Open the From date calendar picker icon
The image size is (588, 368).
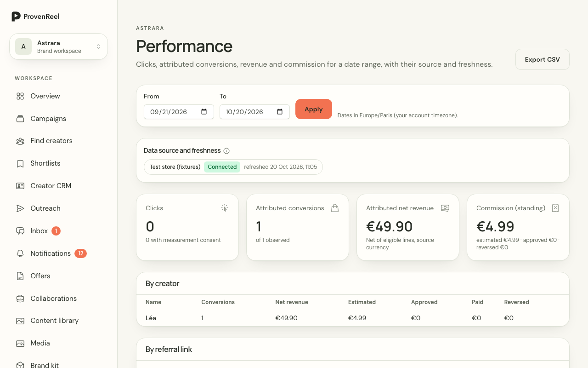[x=204, y=112]
